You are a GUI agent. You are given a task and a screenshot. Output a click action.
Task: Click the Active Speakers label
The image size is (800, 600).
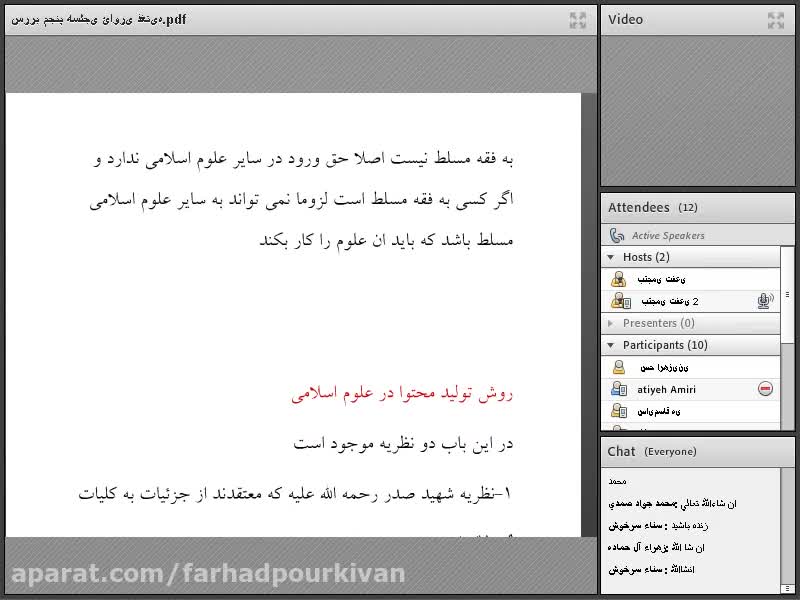pos(668,236)
